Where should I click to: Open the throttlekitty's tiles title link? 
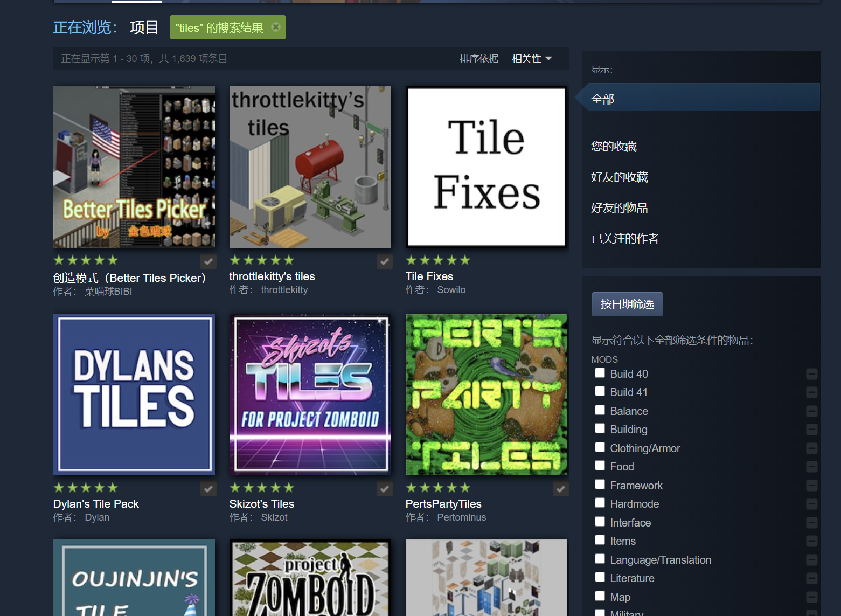tap(272, 276)
